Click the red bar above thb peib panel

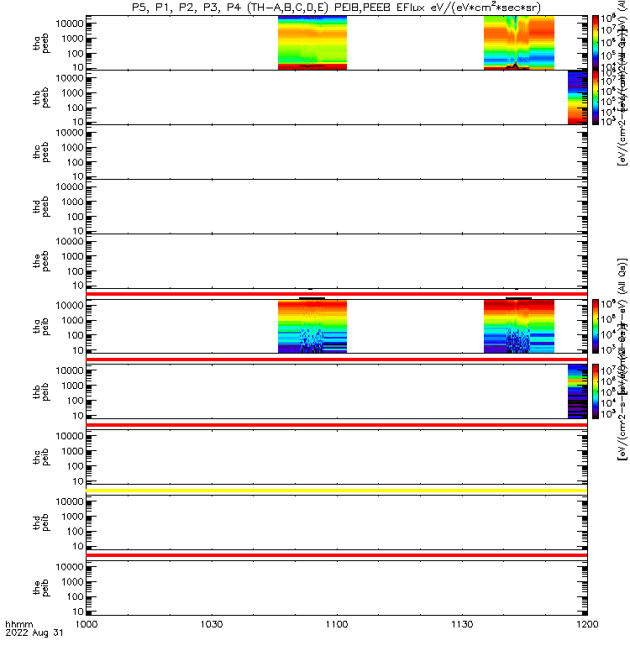337,360
